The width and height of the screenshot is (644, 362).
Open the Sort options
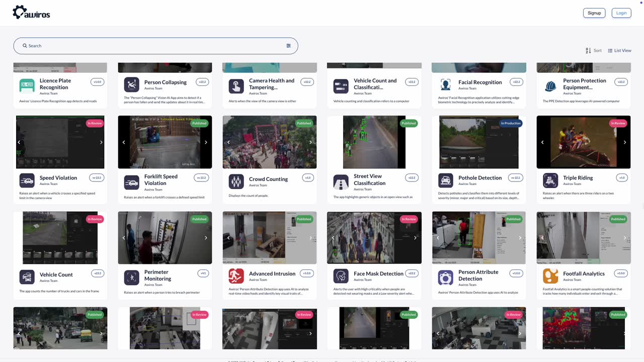coord(594,51)
